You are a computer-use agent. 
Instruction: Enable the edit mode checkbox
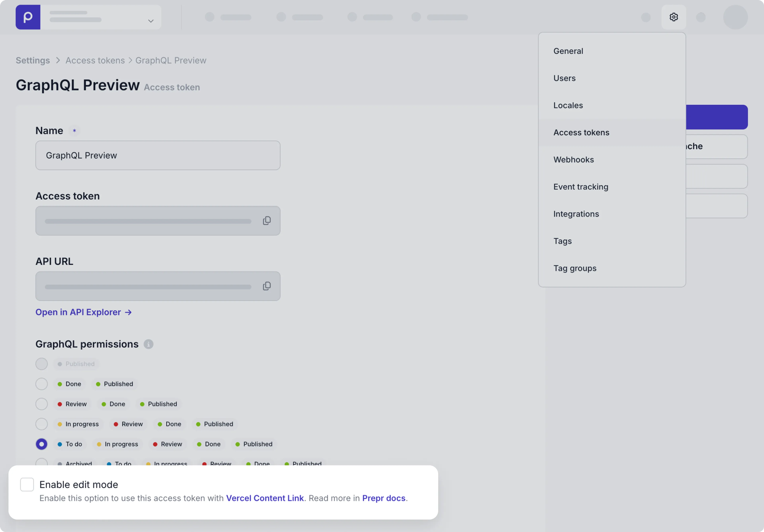[27, 484]
